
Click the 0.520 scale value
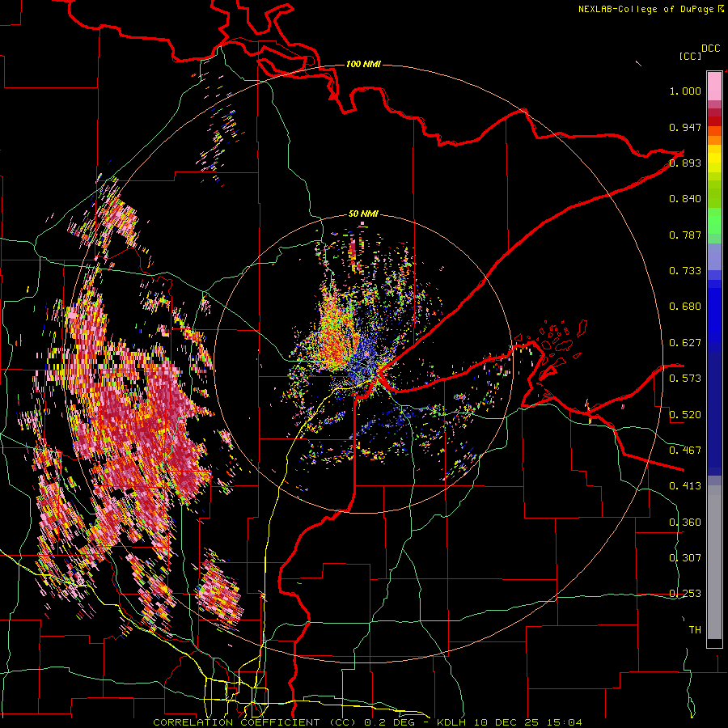pyautogui.click(x=685, y=415)
